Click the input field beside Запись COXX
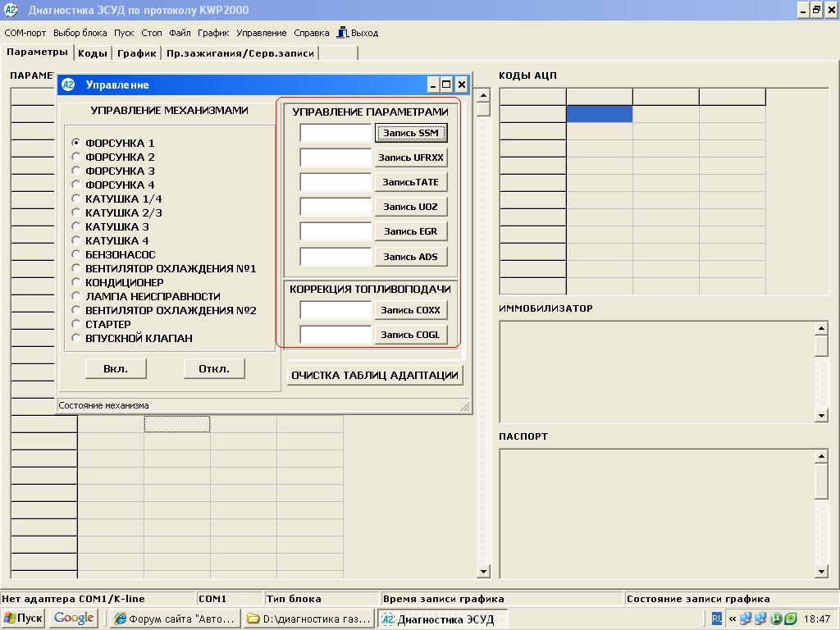This screenshot has height=630, width=840. point(336,309)
